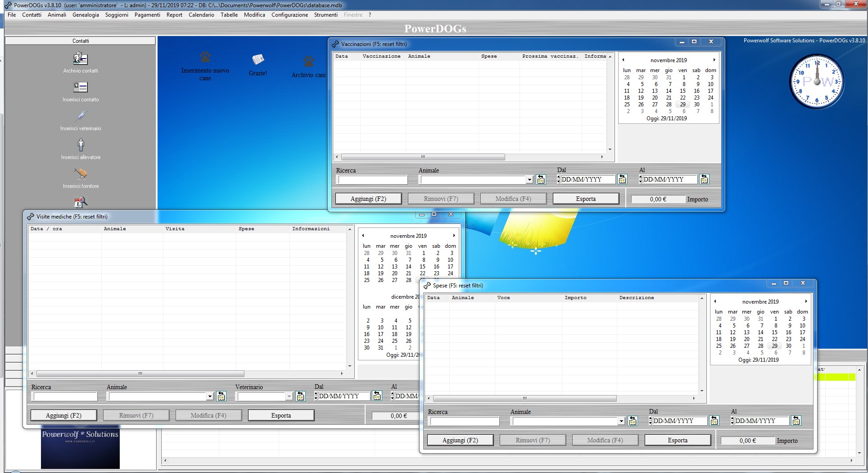This screenshot has height=473, width=868.
Task: Click Ricerca field in Spese window
Action: (464, 422)
